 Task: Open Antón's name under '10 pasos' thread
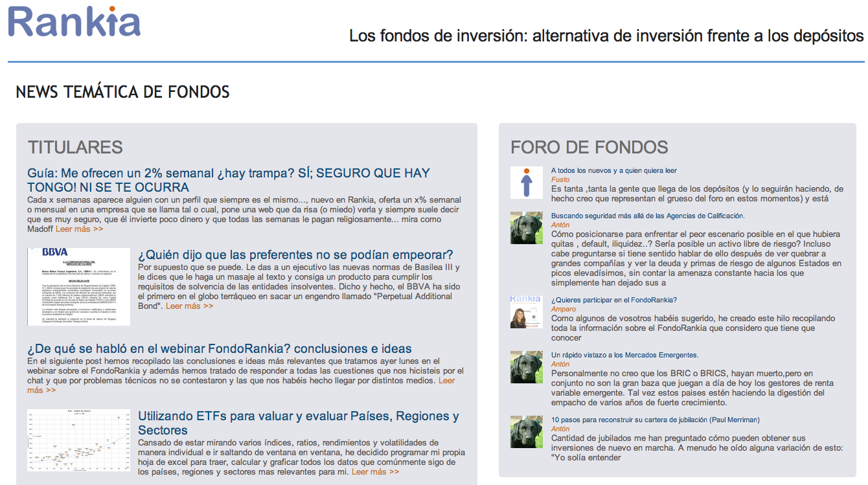[560, 429]
